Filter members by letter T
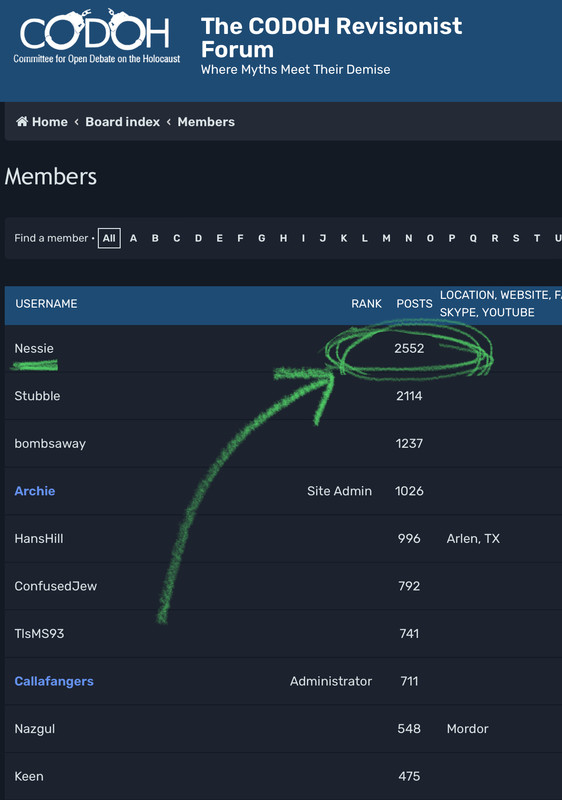 click(x=537, y=238)
